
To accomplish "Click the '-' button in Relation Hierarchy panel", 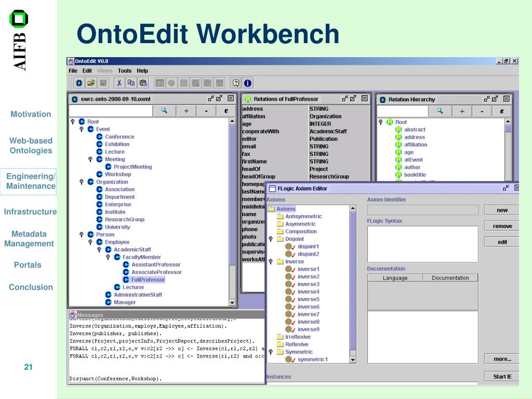I will (482, 111).
